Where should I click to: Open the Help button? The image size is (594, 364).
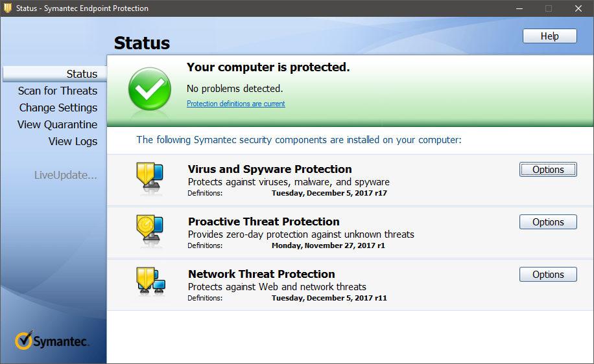click(x=550, y=36)
